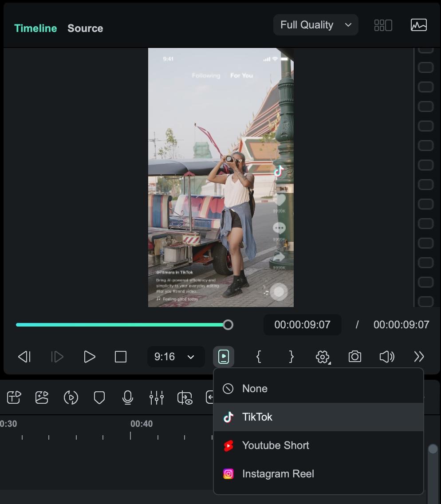Enable the mark in bracket control

click(259, 357)
